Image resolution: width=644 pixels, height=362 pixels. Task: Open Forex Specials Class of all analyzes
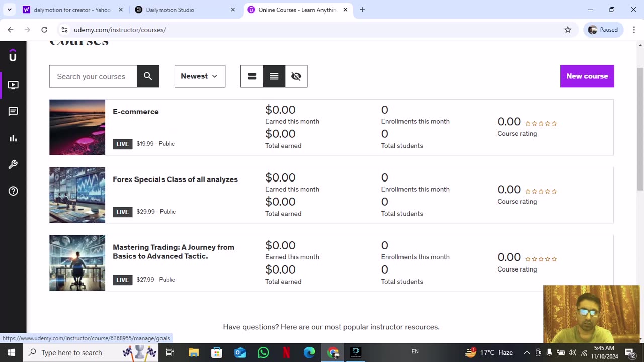pos(175,179)
